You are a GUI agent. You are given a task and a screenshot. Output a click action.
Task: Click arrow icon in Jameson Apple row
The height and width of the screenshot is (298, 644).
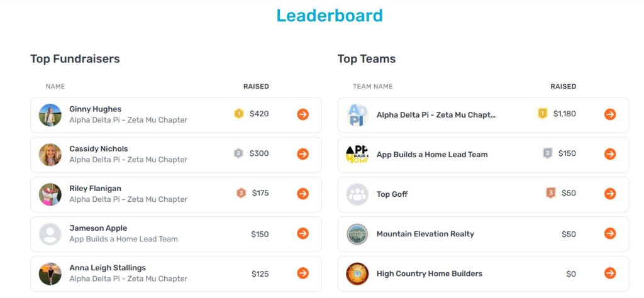click(303, 233)
